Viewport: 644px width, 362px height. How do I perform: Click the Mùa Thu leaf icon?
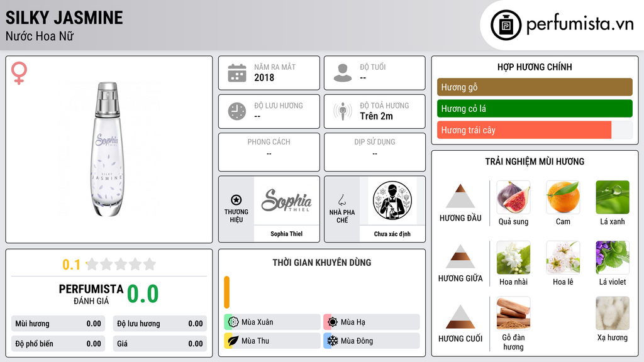pos(233,341)
